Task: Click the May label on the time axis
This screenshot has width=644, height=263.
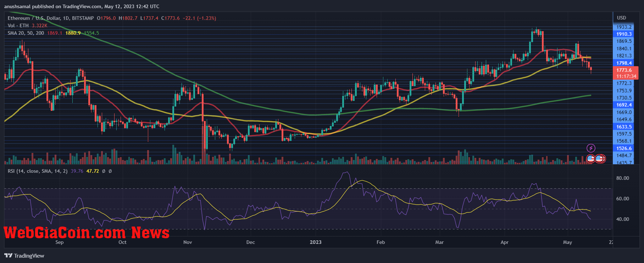Action: (567, 242)
